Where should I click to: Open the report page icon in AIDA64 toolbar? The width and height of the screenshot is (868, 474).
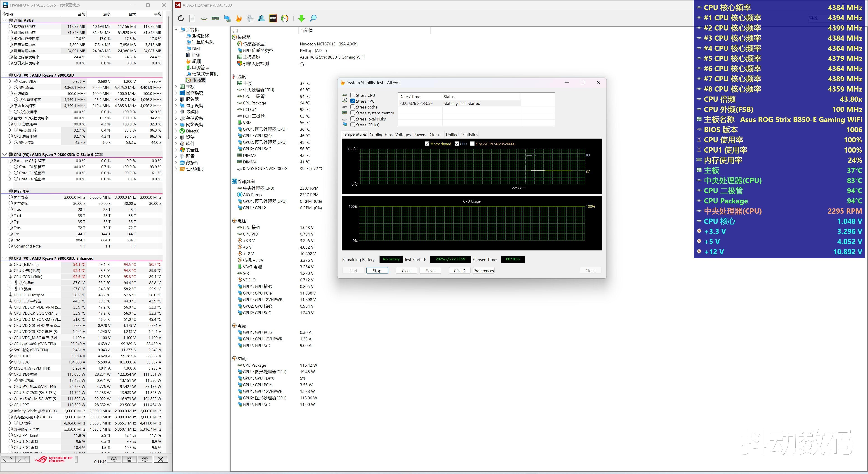192,19
